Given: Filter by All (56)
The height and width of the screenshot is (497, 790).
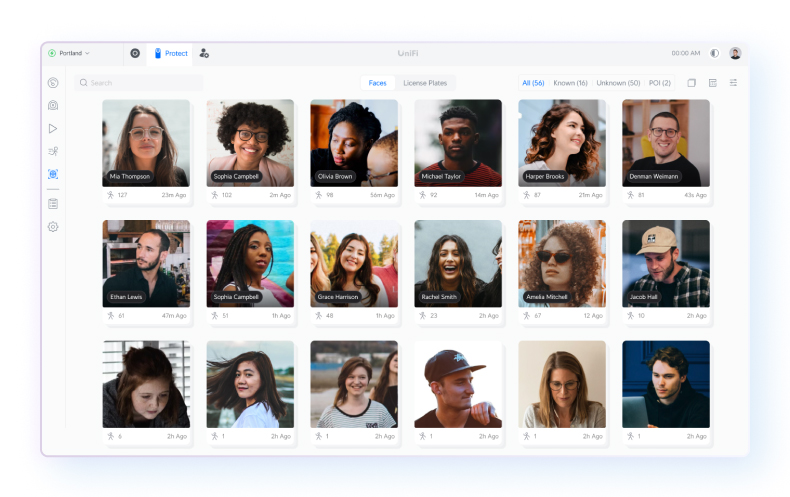Looking at the screenshot, I should tap(533, 83).
